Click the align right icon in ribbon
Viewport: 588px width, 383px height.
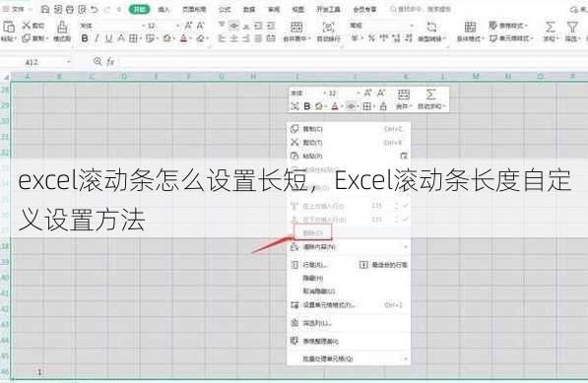tap(246, 38)
